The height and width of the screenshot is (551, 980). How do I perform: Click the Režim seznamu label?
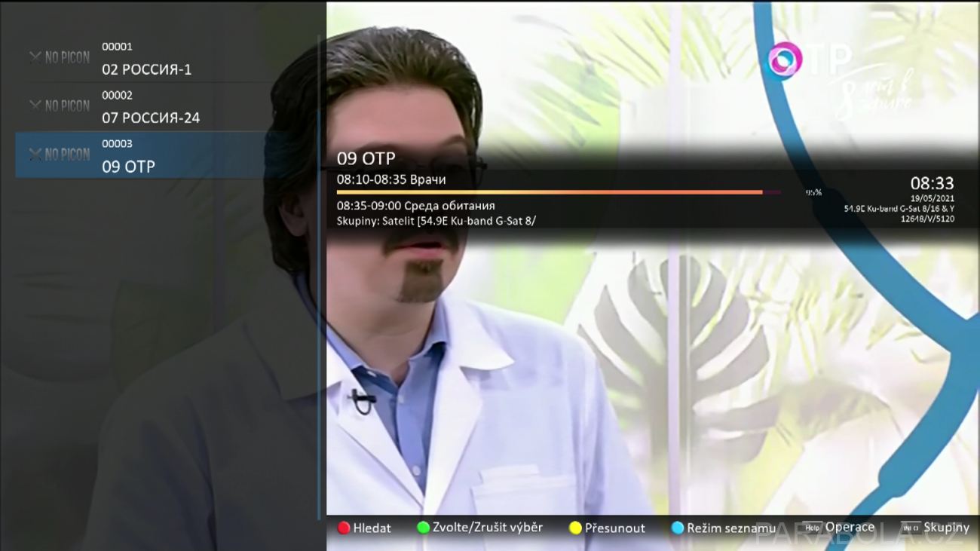click(x=731, y=528)
